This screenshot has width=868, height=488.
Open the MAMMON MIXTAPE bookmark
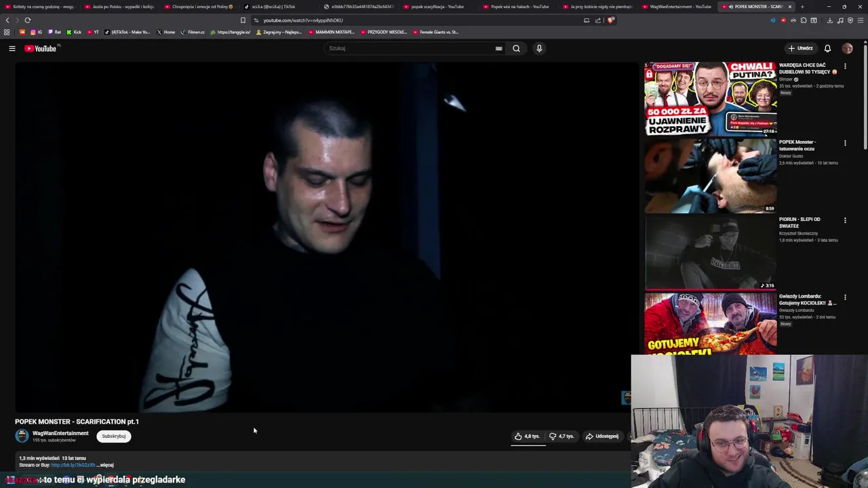[332, 32]
